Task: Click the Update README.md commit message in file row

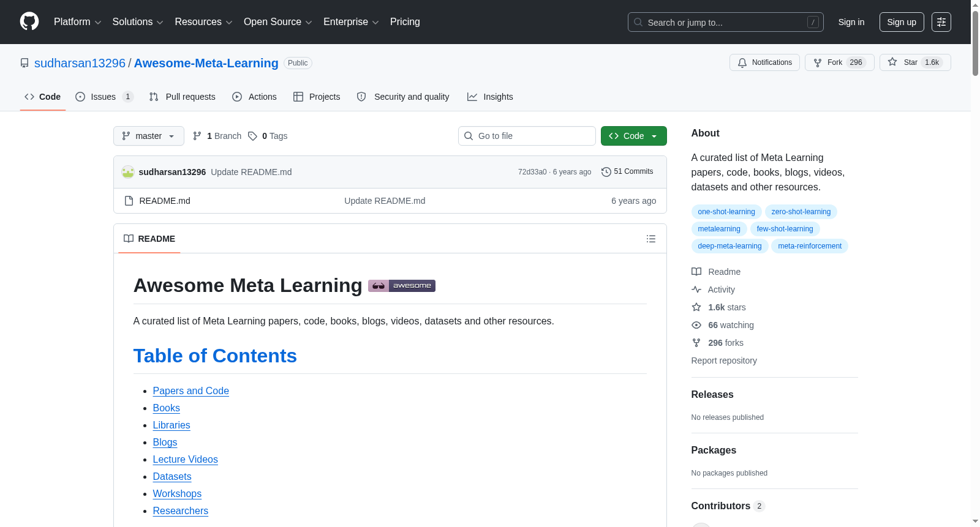Action: tap(385, 201)
